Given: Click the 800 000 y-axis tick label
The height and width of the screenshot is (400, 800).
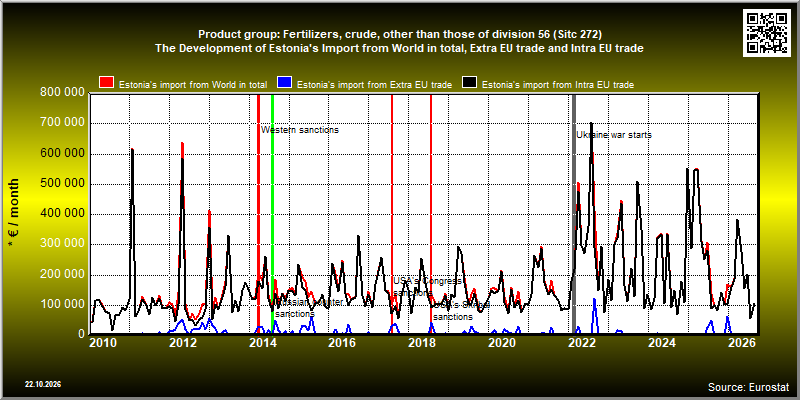Looking at the screenshot, I should (x=61, y=93).
